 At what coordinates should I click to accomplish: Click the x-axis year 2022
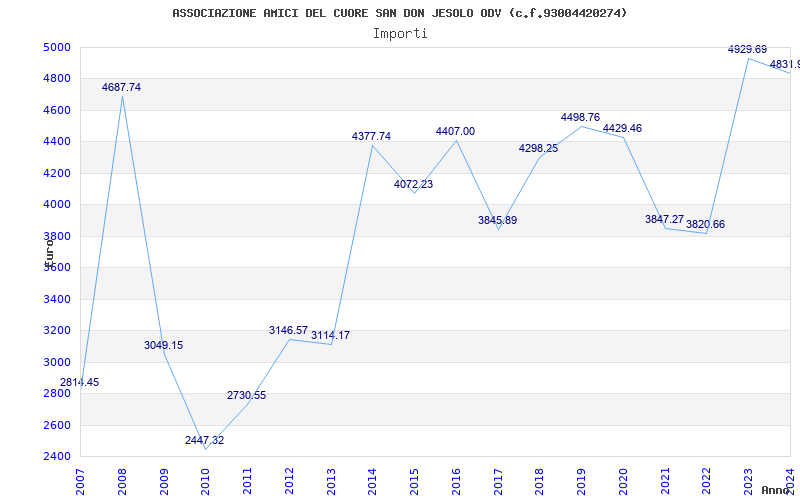click(x=707, y=482)
